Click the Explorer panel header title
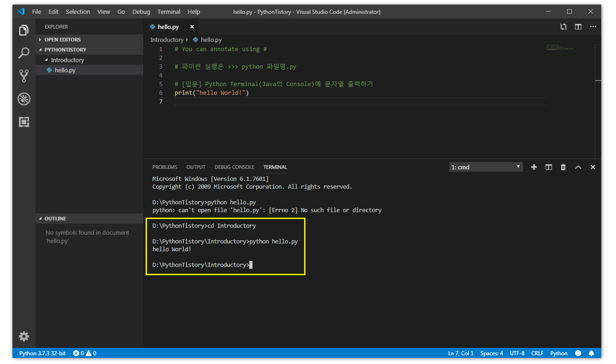The image size is (616, 364). coord(56,27)
